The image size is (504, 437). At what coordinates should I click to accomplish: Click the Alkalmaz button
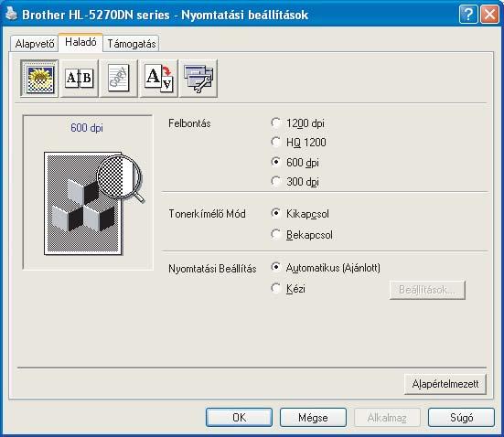[x=387, y=418]
